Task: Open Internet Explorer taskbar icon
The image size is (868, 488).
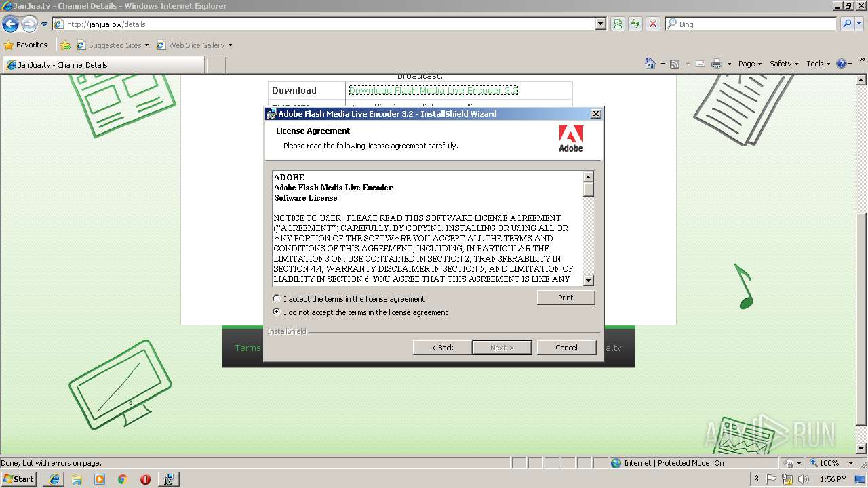Action: coord(54,479)
